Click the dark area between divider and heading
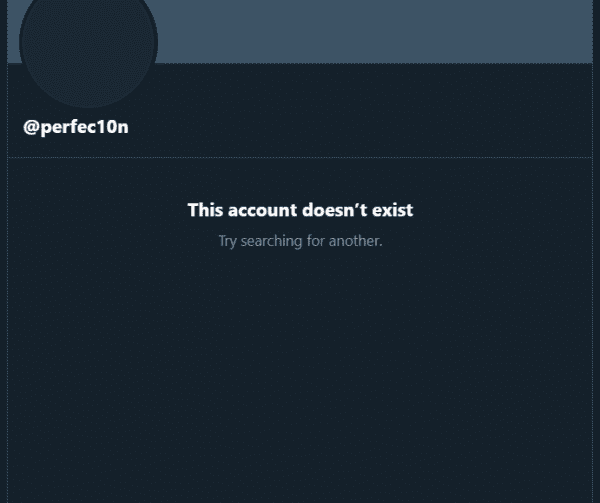Viewport: 600px width, 503px height. 300,180
